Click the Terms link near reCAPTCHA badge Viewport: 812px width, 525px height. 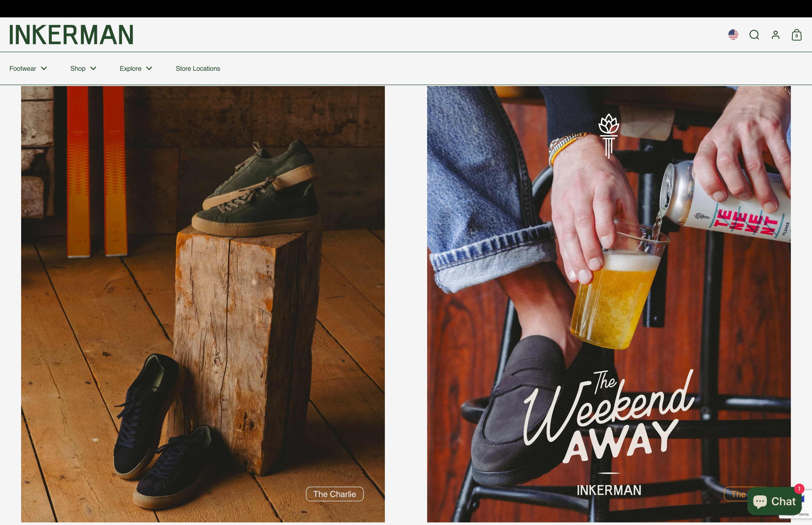click(804, 514)
